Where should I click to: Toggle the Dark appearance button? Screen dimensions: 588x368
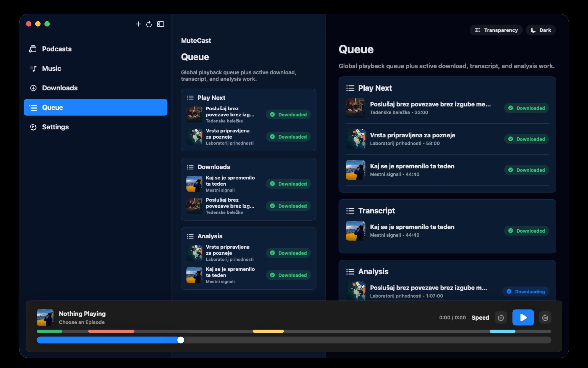click(541, 30)
